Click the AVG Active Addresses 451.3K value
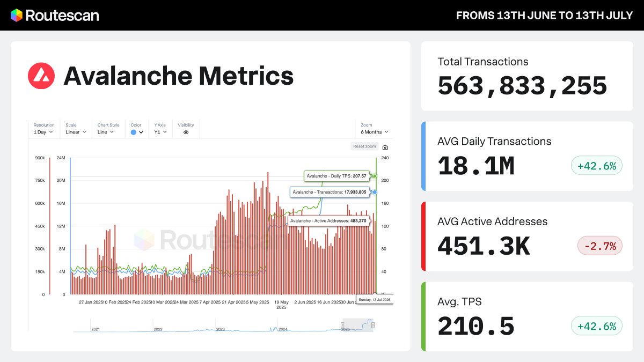 point(484,246)
